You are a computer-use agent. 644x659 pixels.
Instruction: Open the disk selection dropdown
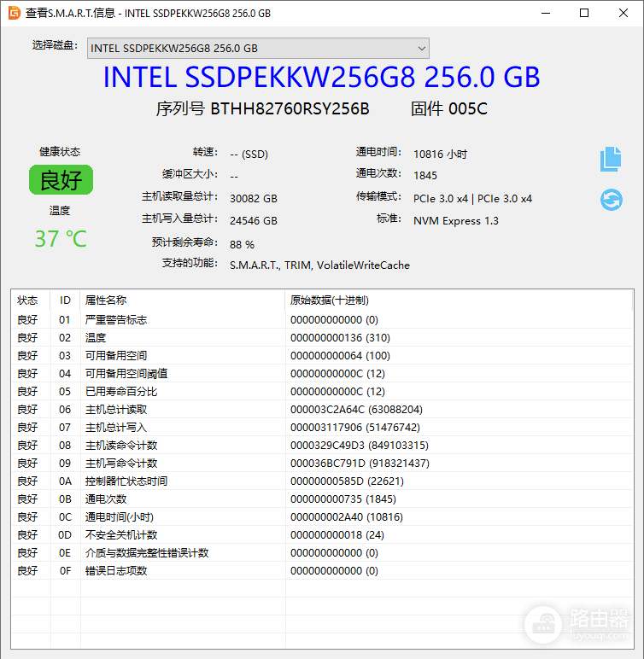point(258,49)
